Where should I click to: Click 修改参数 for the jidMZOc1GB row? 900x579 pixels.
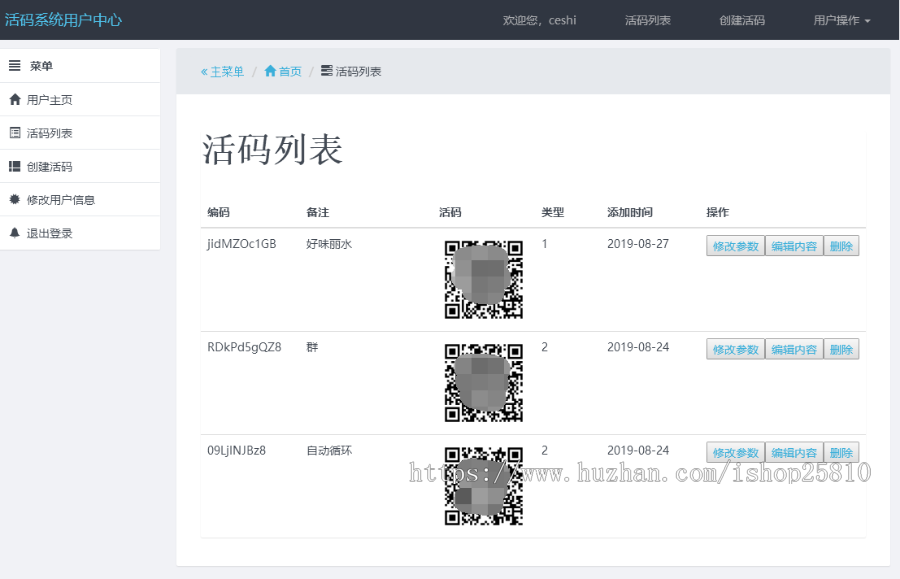(x=735, y=245)
